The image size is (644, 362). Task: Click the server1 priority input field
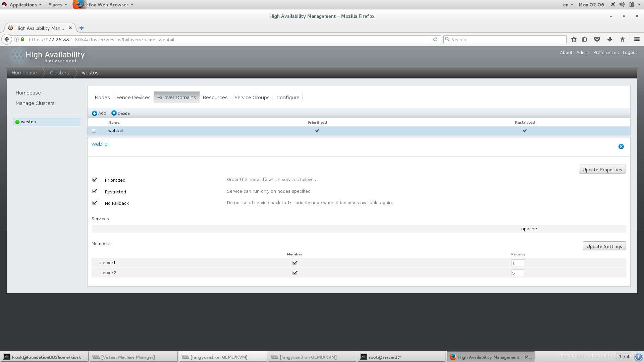coord(518,263)
